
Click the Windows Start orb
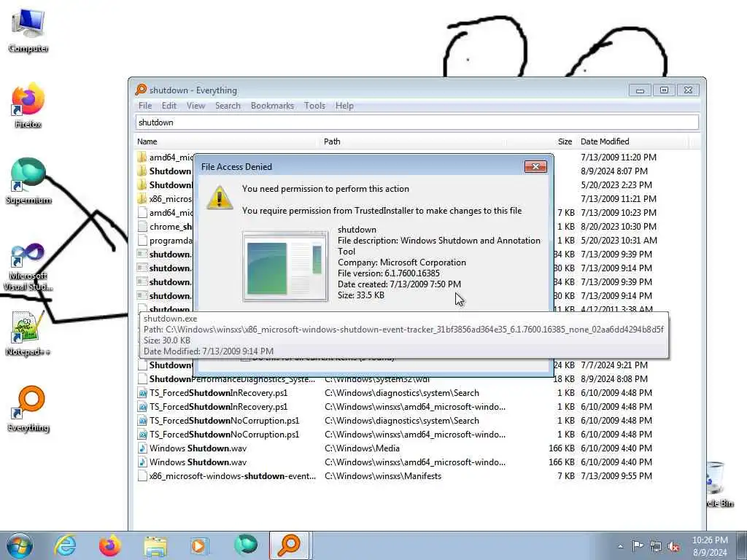tap(20, 545)
